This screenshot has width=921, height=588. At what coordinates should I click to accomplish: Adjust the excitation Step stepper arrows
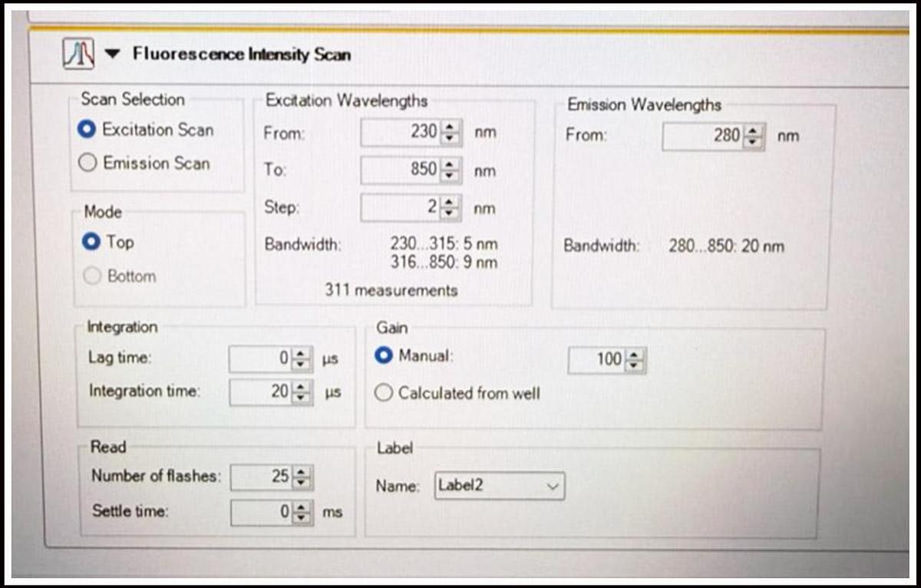point(451,207)
